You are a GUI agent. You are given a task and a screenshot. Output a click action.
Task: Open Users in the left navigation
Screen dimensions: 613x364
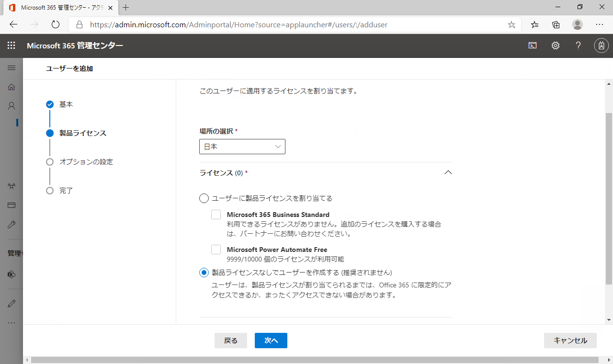[x=11, y=106]
